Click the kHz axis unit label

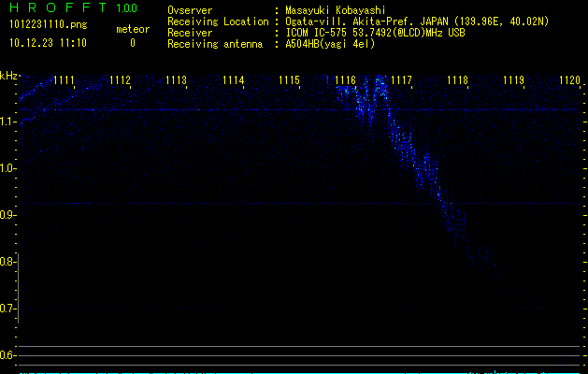pos(9,76)
